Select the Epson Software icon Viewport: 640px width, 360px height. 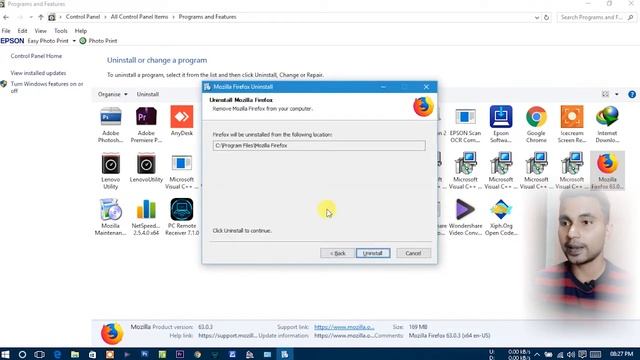pyautogui.click(x=501, y=124)
